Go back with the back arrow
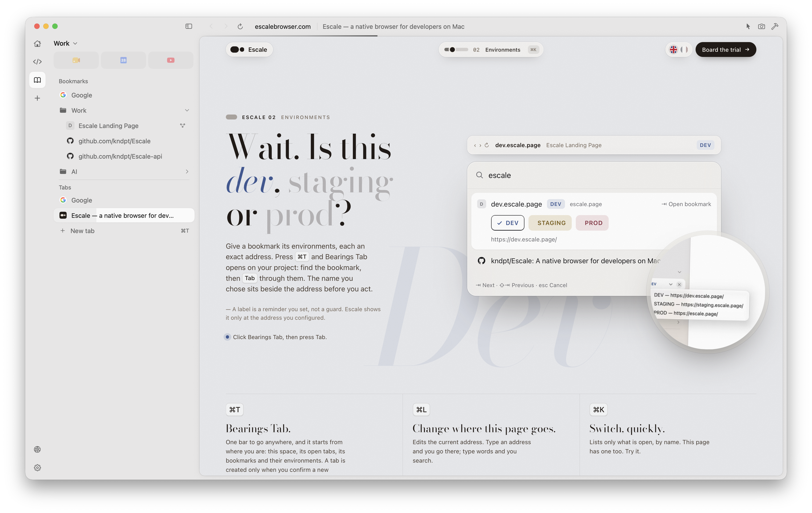The height and width of the screenshot is (513, 812). 211,26
